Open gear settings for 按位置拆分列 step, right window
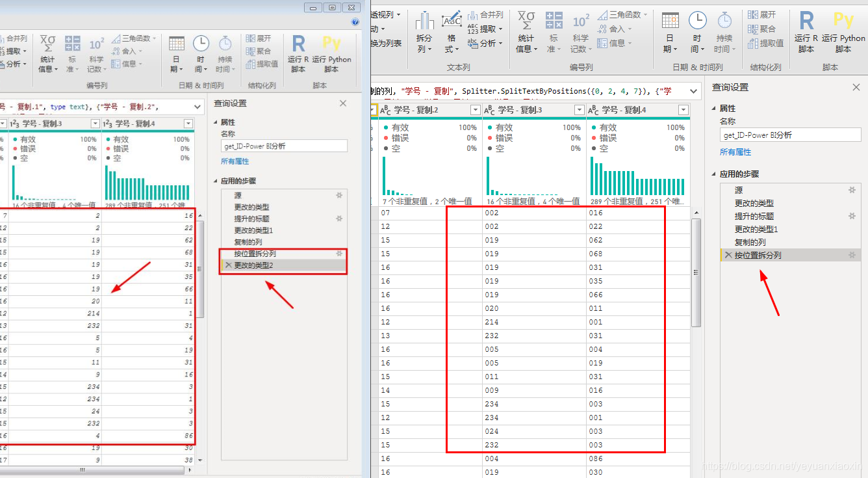The image size is (868, 478). (852, 255)
